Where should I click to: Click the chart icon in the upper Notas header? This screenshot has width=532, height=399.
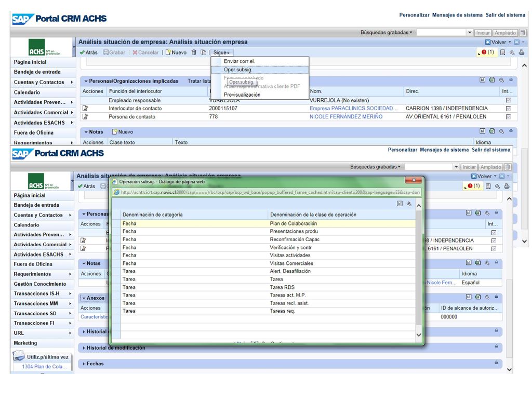[x=483, y=131]
